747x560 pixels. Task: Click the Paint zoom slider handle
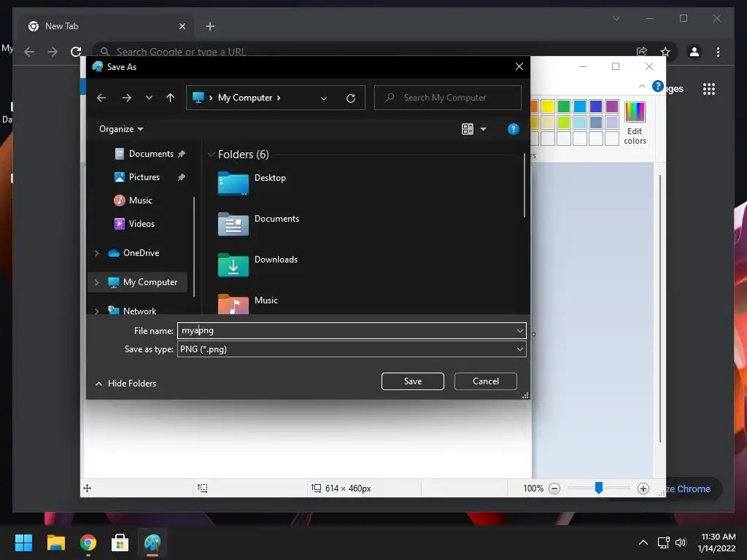[599, 488]
